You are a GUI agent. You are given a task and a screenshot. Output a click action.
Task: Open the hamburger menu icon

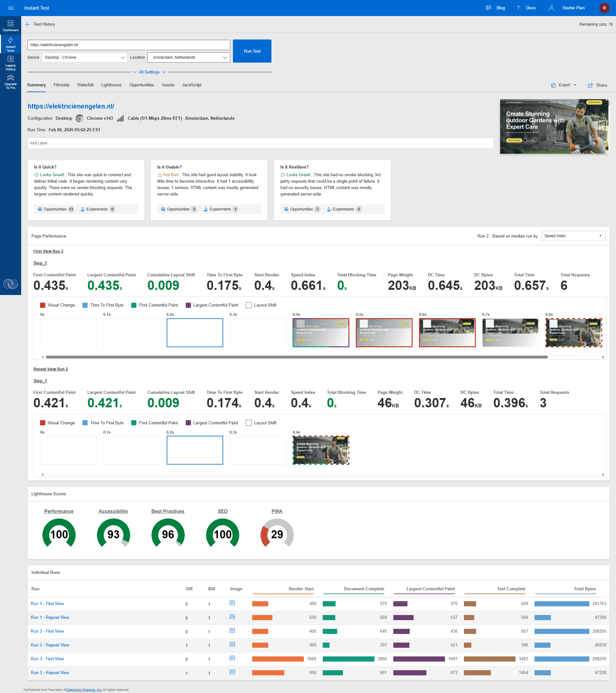pos(11,8)
